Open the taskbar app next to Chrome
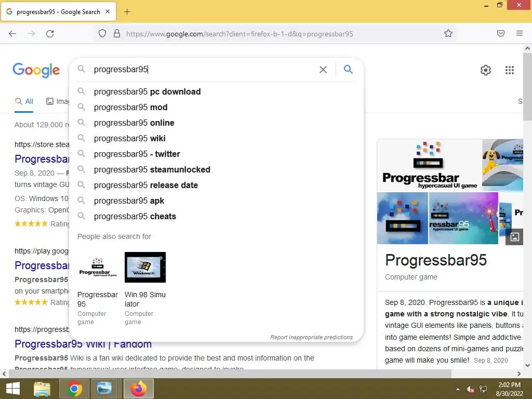Image resolution: width=532 pixels, height=399 pixels. (104, 389)
